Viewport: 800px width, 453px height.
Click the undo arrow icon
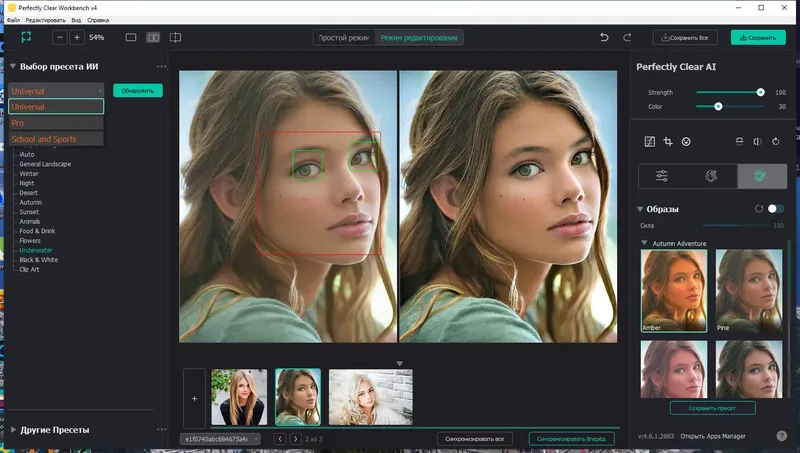(x=604, y=37)
